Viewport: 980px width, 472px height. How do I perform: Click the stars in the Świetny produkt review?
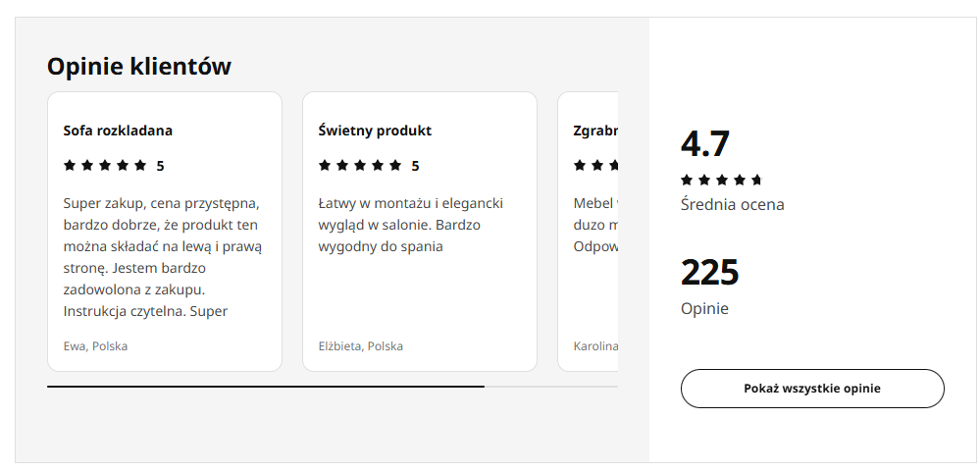(360, 166)
